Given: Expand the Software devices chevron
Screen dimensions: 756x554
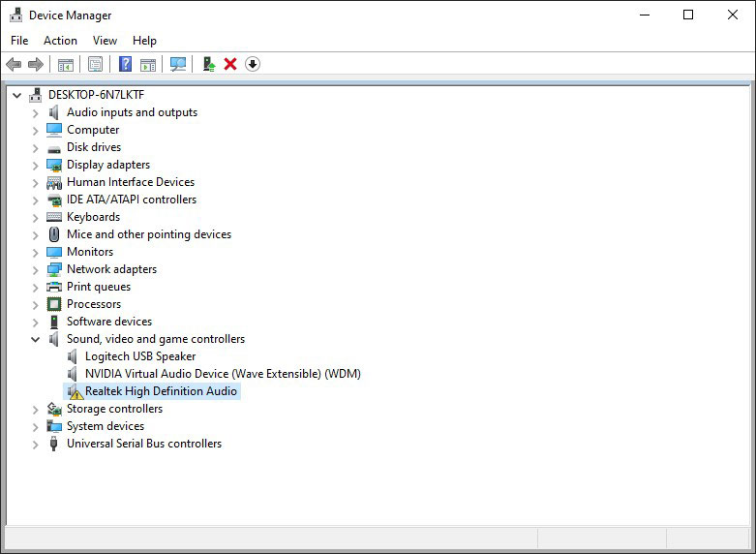Looking at the screenshot, I should tap(35, 322).
